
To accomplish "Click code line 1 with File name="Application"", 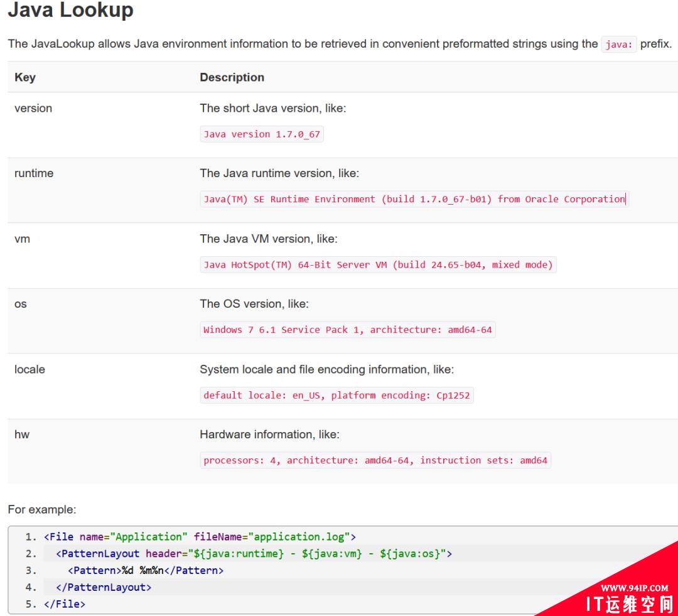I will 200,537.
